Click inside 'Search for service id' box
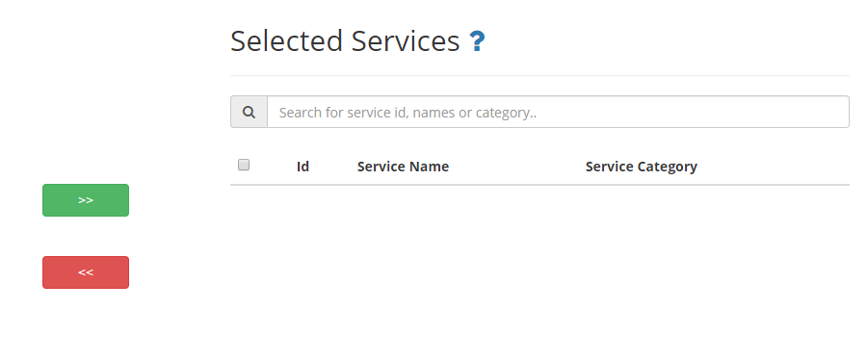This screenshot has height=361, width=868. [558, 113]
